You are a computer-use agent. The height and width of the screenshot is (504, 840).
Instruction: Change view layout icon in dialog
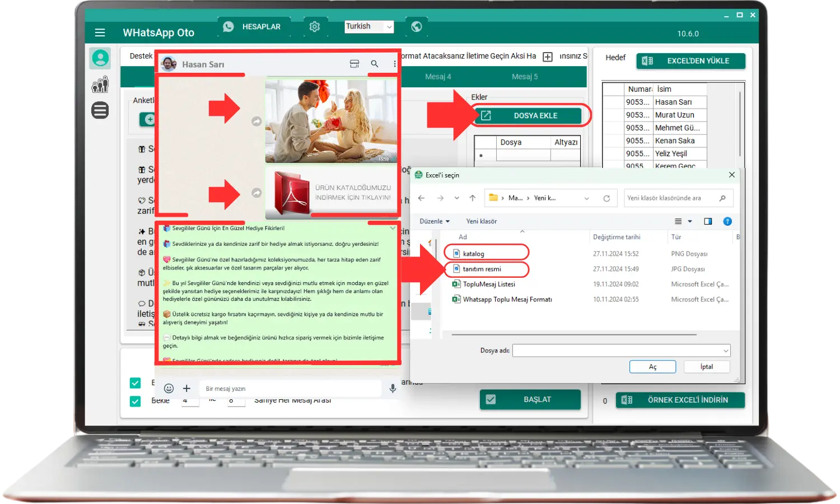point(678,221)
